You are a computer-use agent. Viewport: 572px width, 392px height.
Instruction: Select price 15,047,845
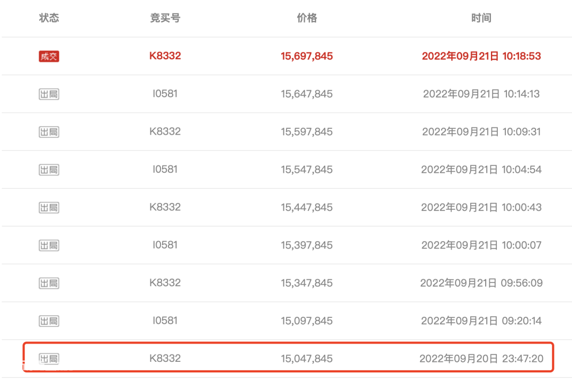[307, 359]
